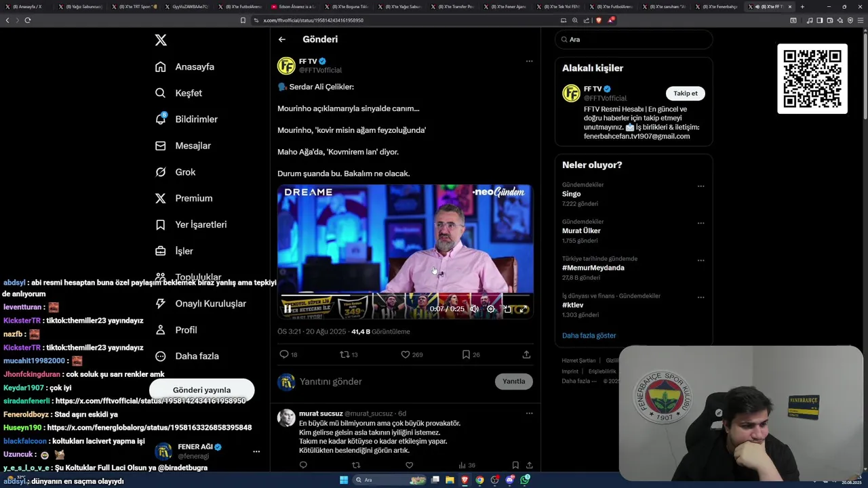
Task: Open Grok from the sidebar
Action: pyautogui.click(x=175, y=172)
